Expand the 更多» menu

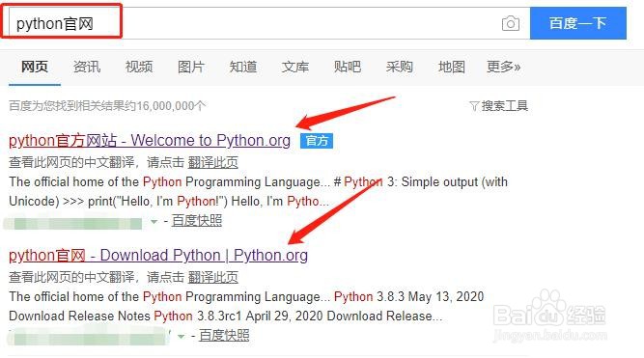pyautogui.click(x=504, y=67)
